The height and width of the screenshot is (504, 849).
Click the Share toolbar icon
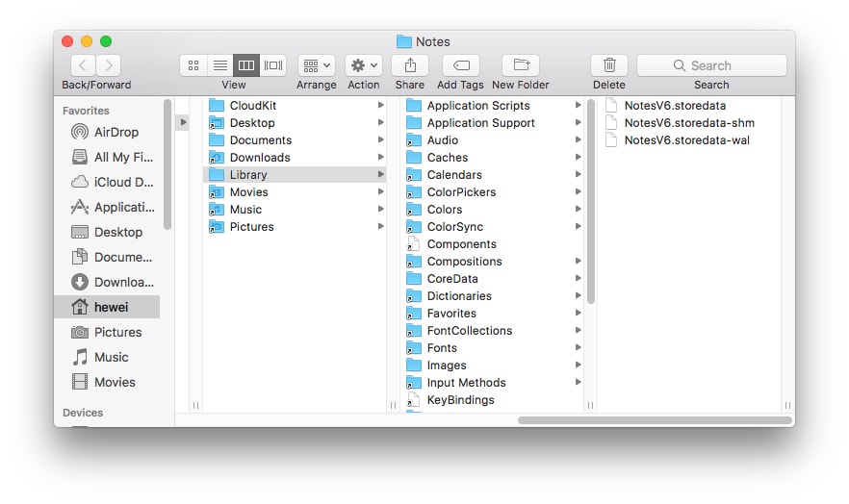click(x=410, y=65)
